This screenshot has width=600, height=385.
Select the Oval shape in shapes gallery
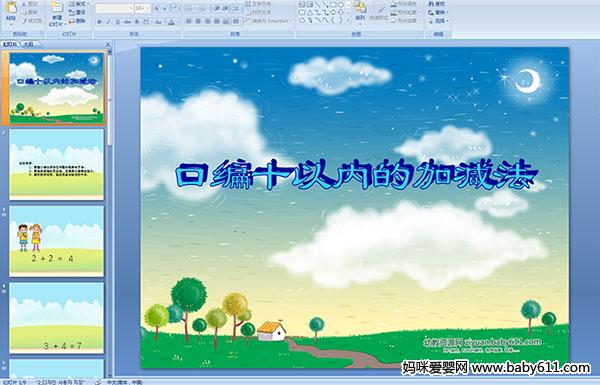click(x=341, y=5)
